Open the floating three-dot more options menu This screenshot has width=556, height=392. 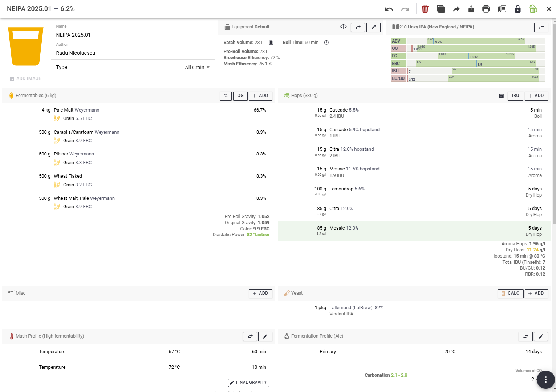tap(545, 379)
